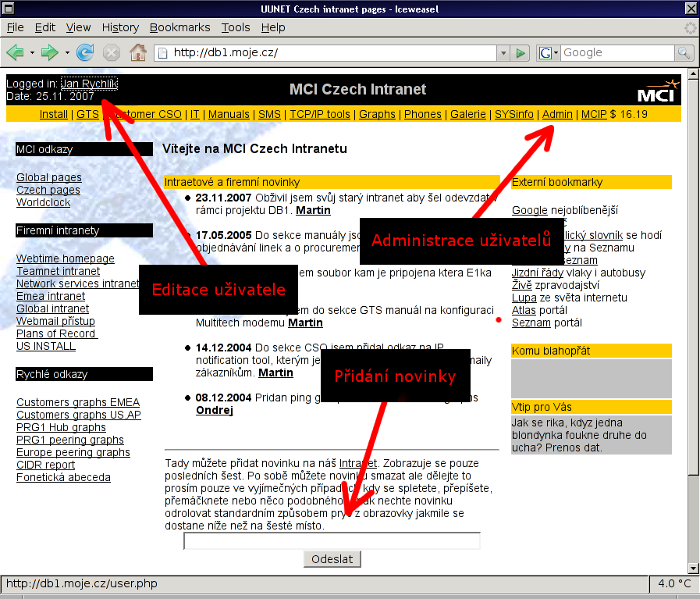Open the back history dropdown arrow
Screen dimensions: 700x599
coord(32,53)
